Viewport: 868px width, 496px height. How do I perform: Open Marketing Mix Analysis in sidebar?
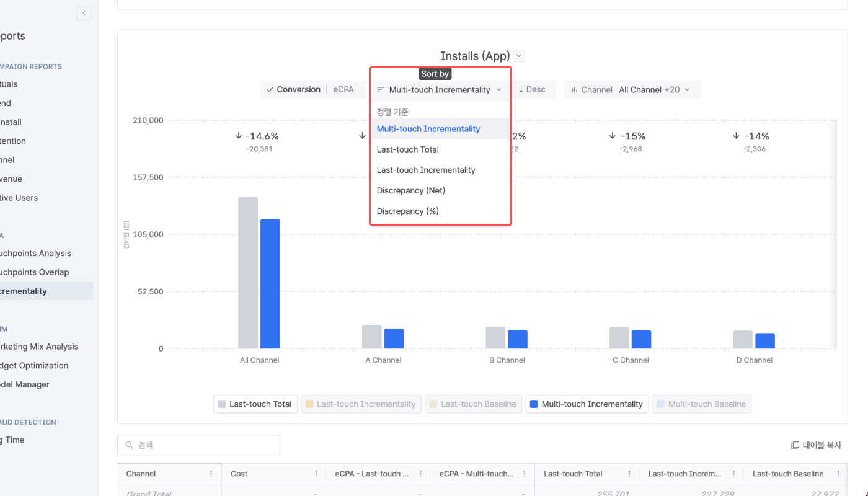click(x=38, y=347)
